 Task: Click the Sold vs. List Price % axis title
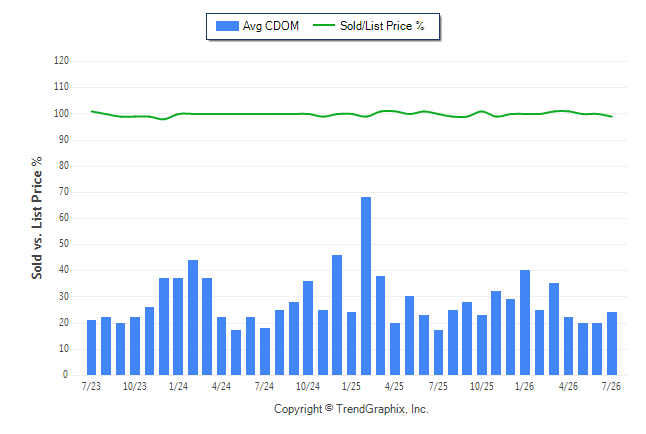click(37, 218)
